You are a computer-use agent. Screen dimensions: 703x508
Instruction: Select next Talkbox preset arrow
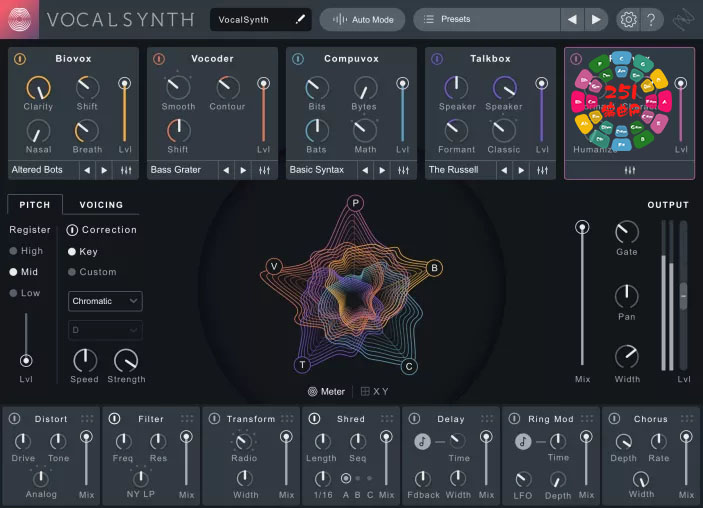pyautogui.click(x=521, y=170)
